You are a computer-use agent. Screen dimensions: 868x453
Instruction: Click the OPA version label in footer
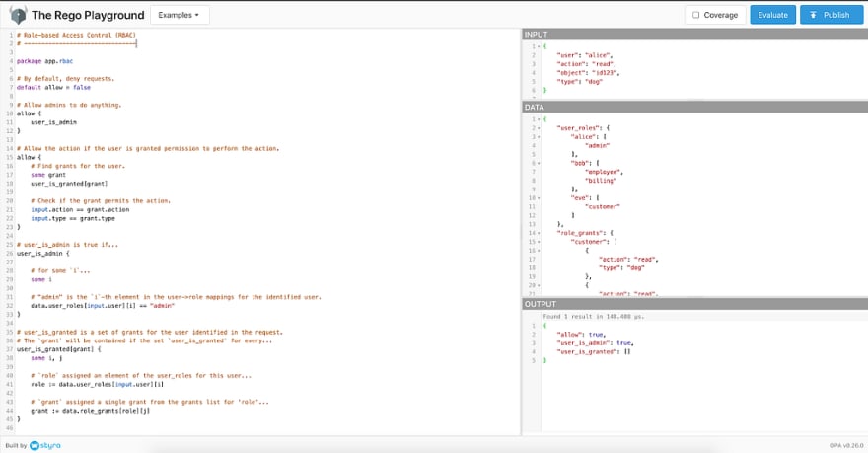point(846,445)
